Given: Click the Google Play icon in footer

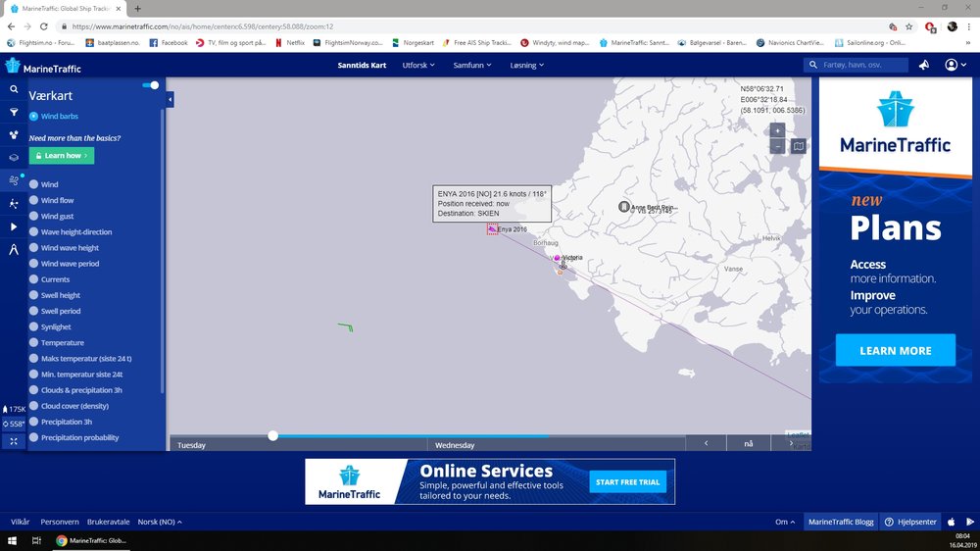Looking at the screenshot, I should click(x=970, y=522).
